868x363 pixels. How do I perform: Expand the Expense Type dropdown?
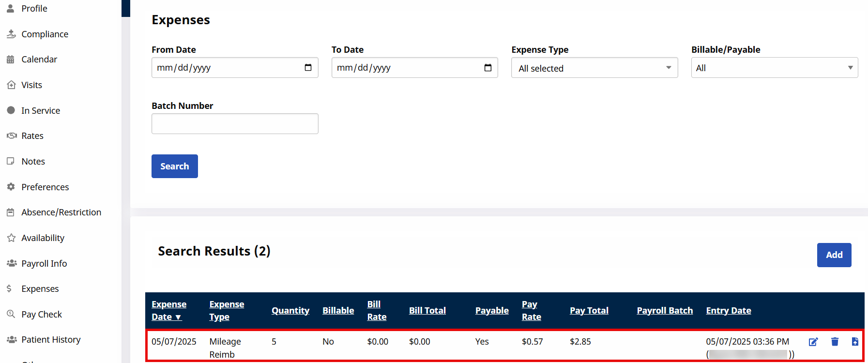point(594,68)
